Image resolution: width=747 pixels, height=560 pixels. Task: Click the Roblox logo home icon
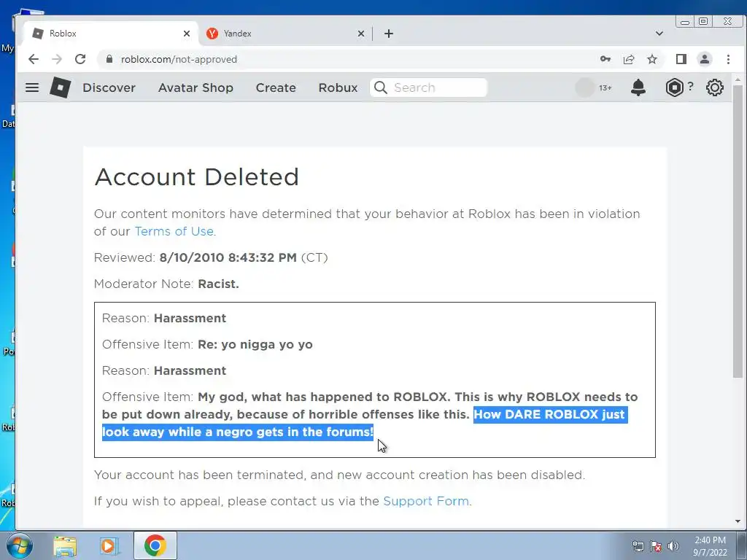(61, 87)
